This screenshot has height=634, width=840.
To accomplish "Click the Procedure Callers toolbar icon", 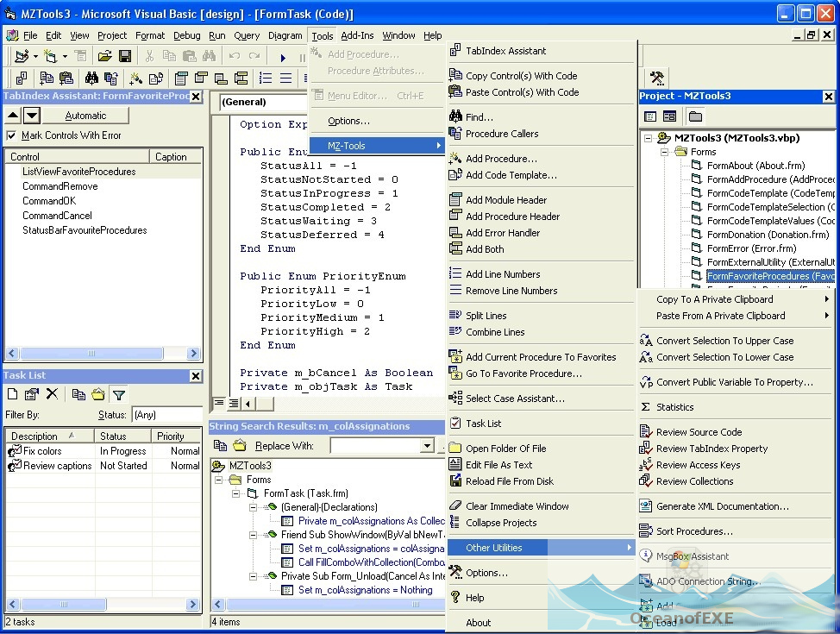I will pos(111,78).
